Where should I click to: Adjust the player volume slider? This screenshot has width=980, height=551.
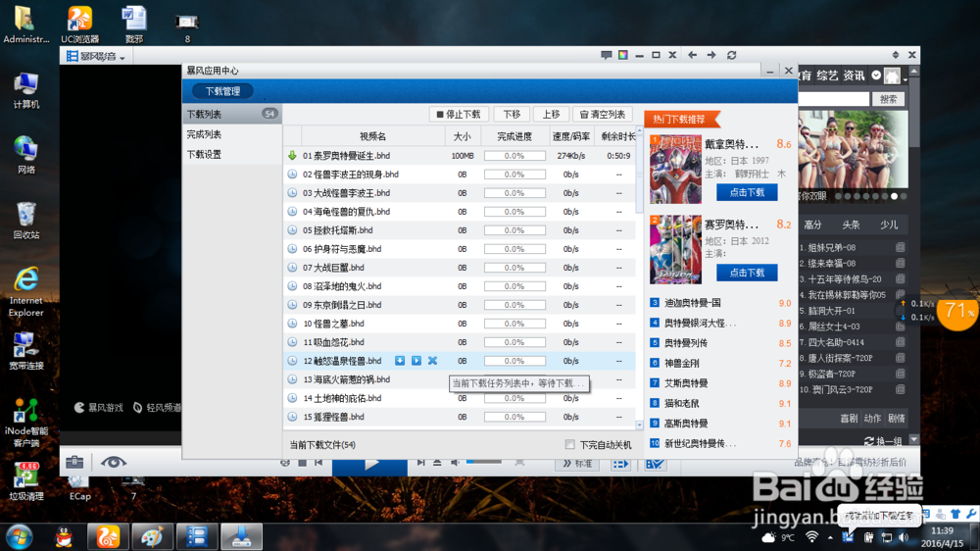pyautogui.click(x=484, y=462)
